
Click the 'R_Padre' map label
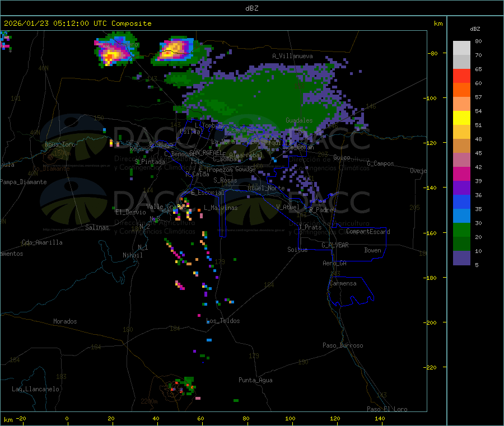tap(321, 210)
